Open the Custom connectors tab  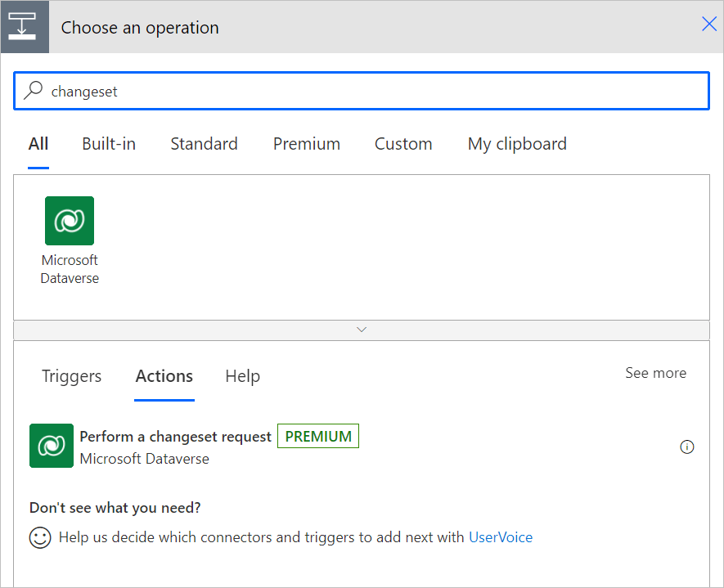tap(403, 144)
